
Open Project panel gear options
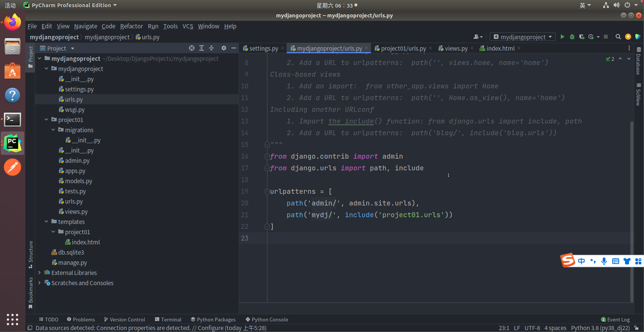[224, 48]
